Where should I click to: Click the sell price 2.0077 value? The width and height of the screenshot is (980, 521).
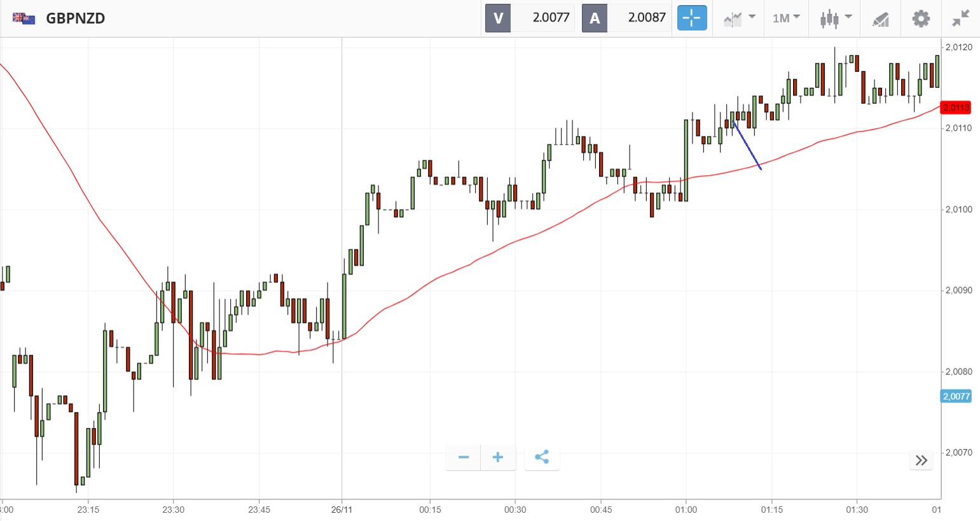click(551, 18)
